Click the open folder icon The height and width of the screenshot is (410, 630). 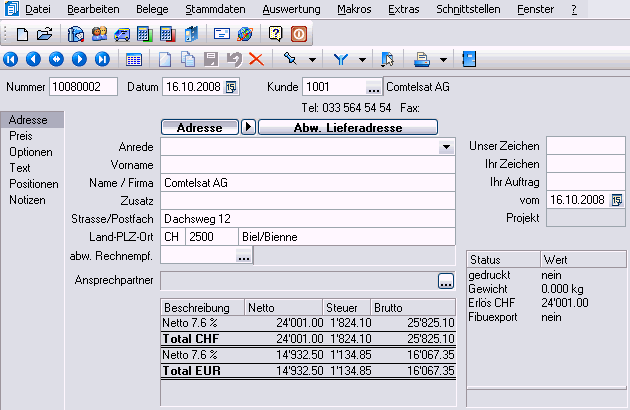tap(43, 34)
